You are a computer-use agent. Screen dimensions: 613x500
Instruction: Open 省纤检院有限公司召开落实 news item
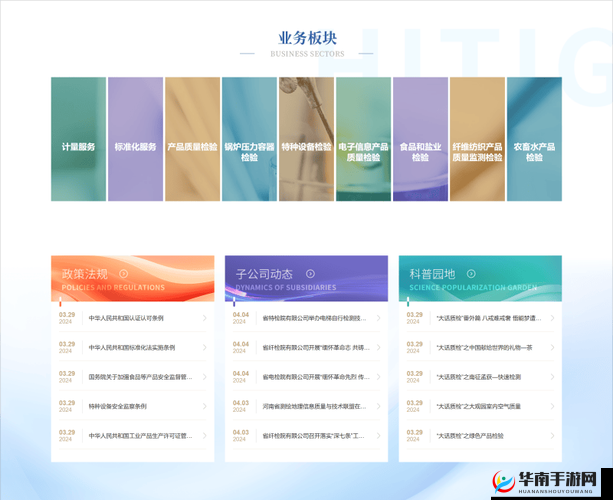click(313, 435)
